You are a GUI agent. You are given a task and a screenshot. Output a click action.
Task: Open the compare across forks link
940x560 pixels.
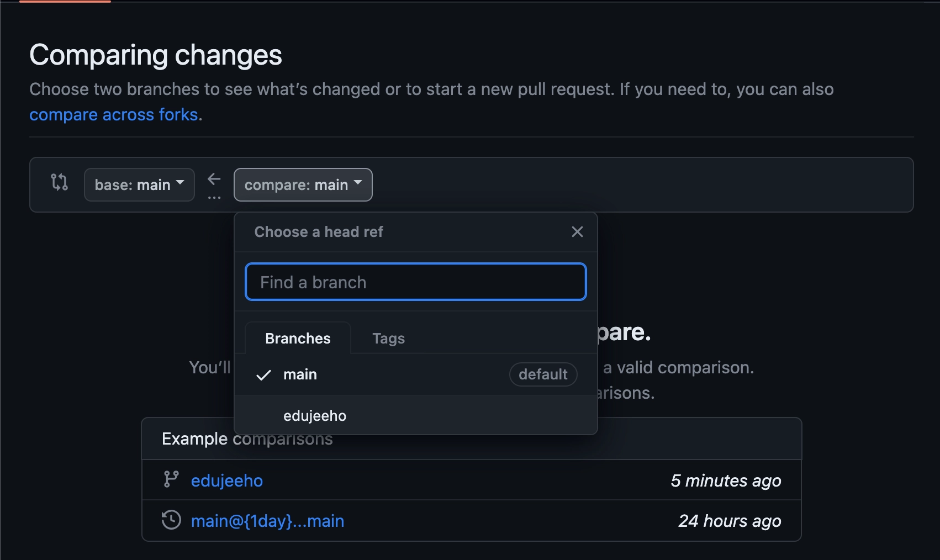coord(113,115)
